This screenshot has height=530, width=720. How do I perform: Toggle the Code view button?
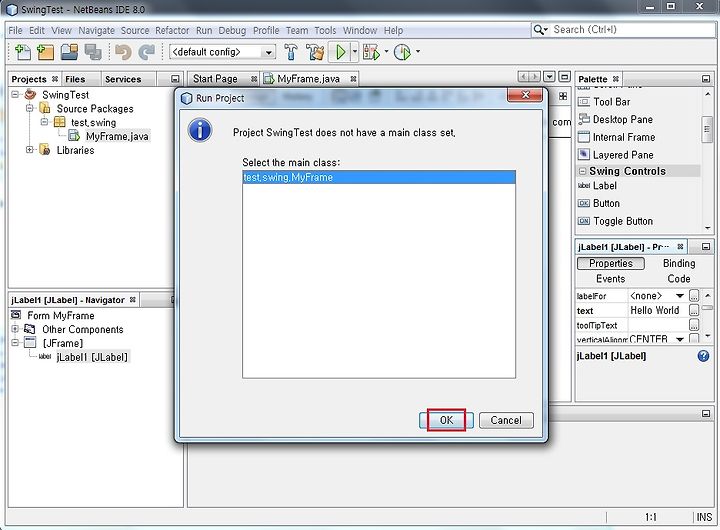(679, 279)
